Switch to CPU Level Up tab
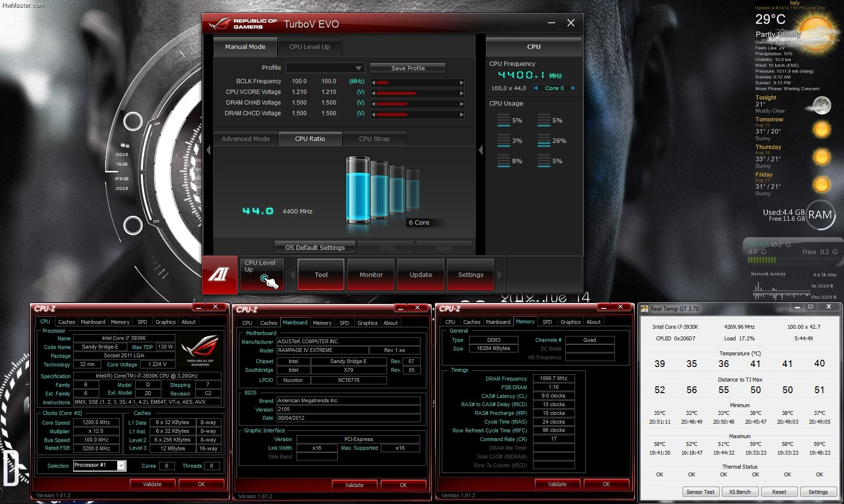844x504 pixels. (x=309, y=46)
